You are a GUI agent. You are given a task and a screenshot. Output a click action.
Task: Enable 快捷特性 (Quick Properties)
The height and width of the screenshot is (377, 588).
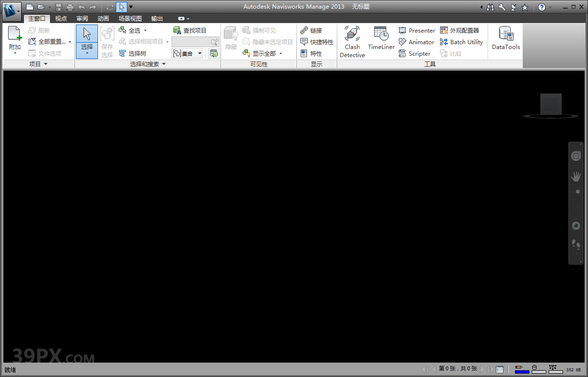(317, 42)
